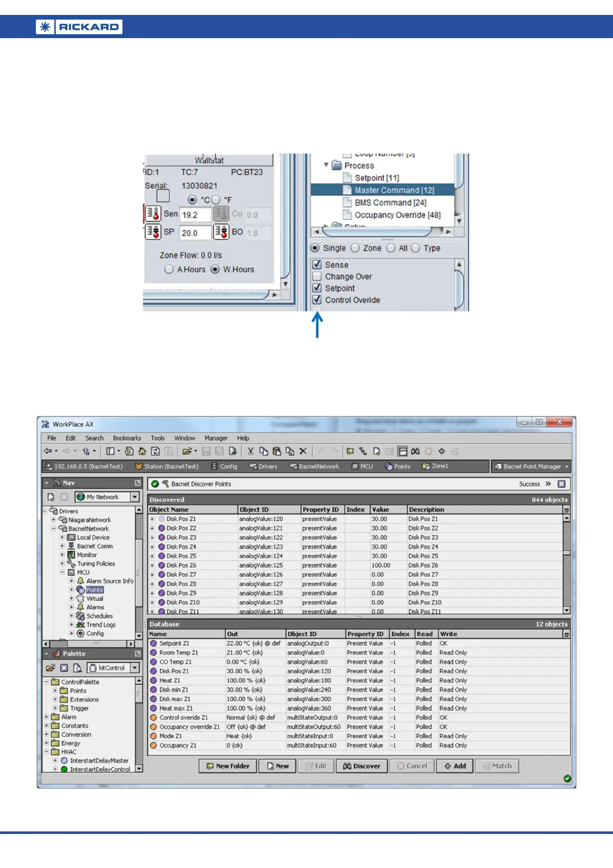The width and height of the screenshot is (613, 868).
Task: Select the °F temperature unit radio
Action: [x=216, y=199]
